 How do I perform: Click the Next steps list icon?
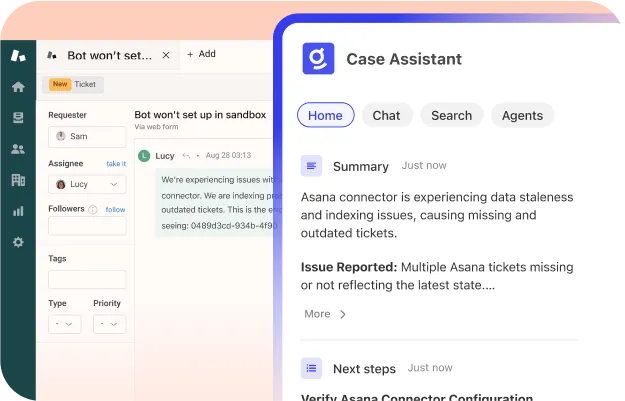[x=311, y=368]
